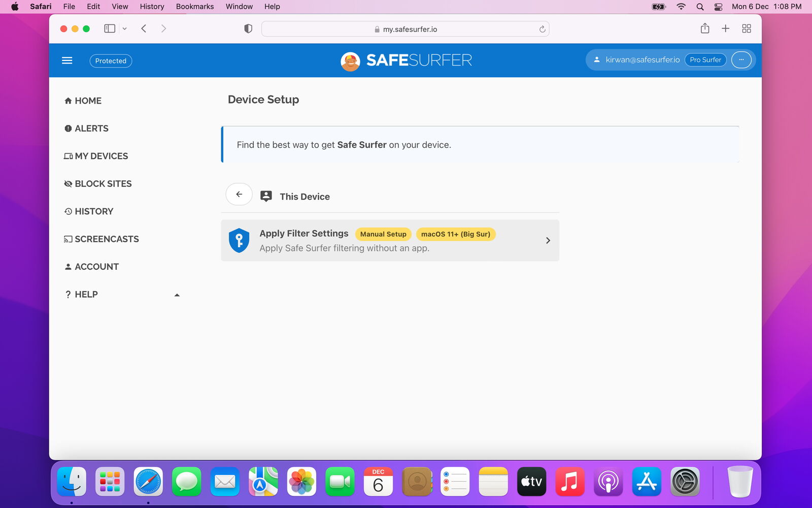Click the shield key icon on Apply Filter Settings
This screenshot has height=508, width=812.
239,240
